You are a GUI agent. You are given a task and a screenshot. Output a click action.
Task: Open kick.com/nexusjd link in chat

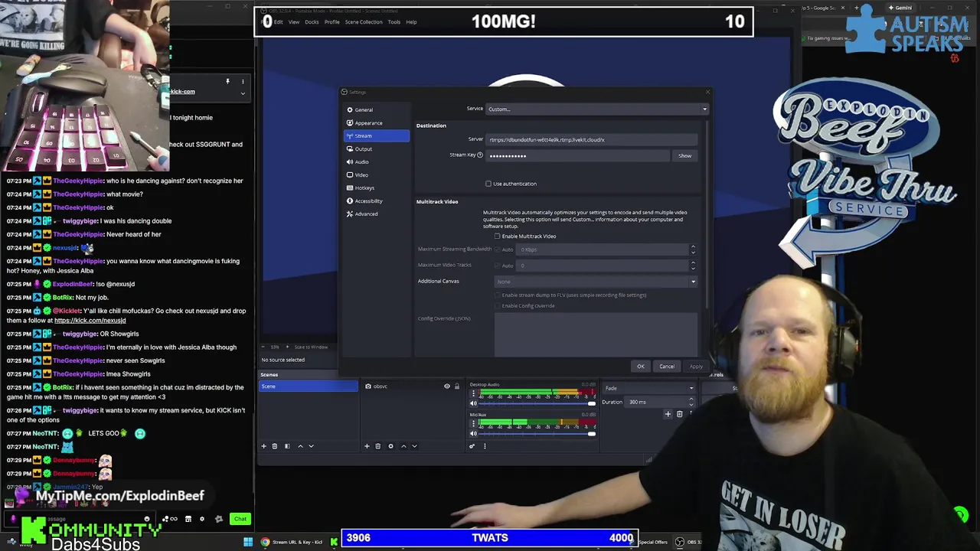click(x=90, y=321)
